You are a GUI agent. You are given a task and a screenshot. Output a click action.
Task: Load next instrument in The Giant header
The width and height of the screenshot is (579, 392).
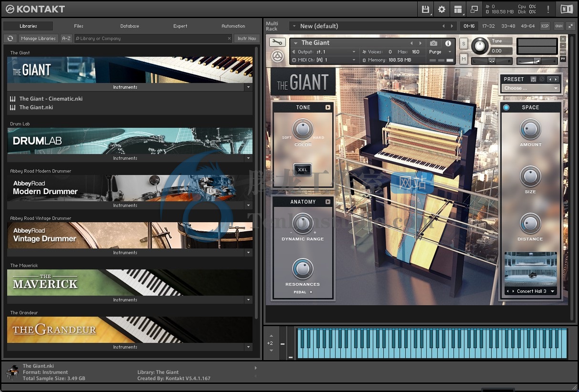[420, 43]
